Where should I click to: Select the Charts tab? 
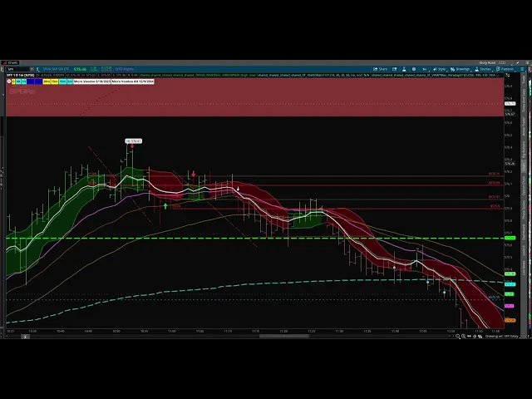point(10,63)
